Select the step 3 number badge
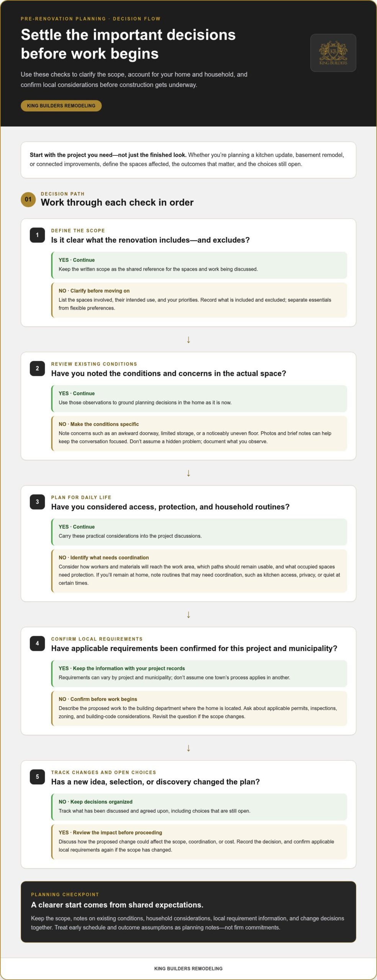The width and height of the screenshot is (377, 980). tap(37, 502)
